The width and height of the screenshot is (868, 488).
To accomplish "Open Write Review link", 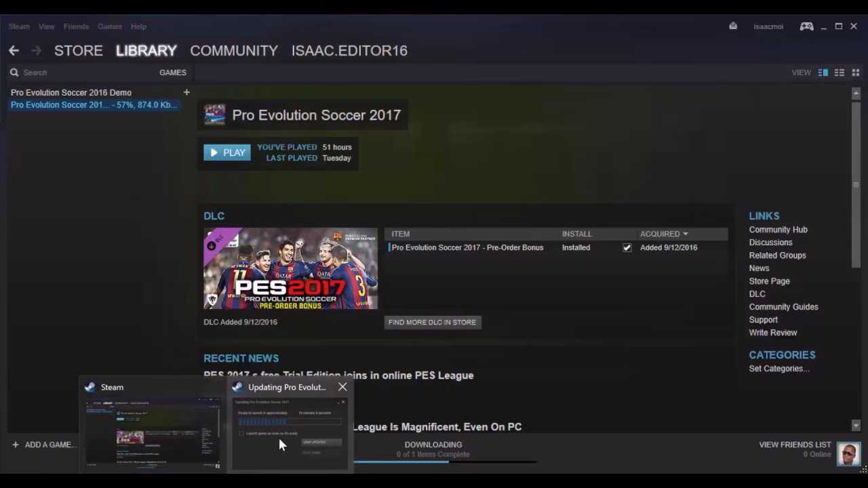I will tap(773, 333).
